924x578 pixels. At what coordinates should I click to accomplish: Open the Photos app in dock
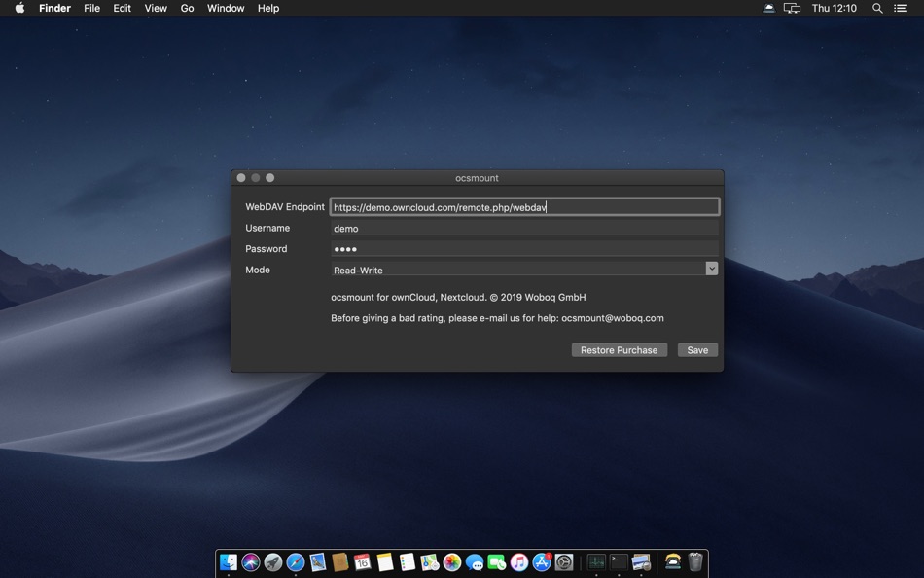coord(452,562)
